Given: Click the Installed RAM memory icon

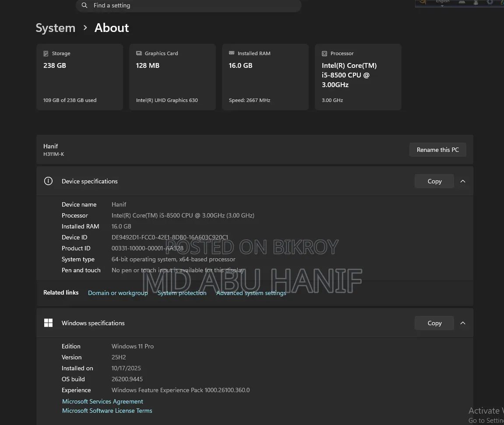Looking at the screenshot, I should click(232, 53).
